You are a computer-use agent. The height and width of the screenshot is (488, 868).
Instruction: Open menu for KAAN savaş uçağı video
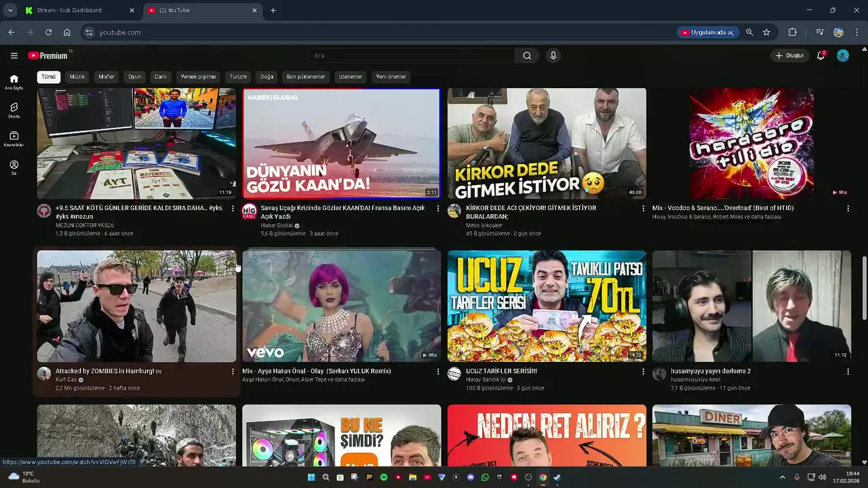pos(437,208)
